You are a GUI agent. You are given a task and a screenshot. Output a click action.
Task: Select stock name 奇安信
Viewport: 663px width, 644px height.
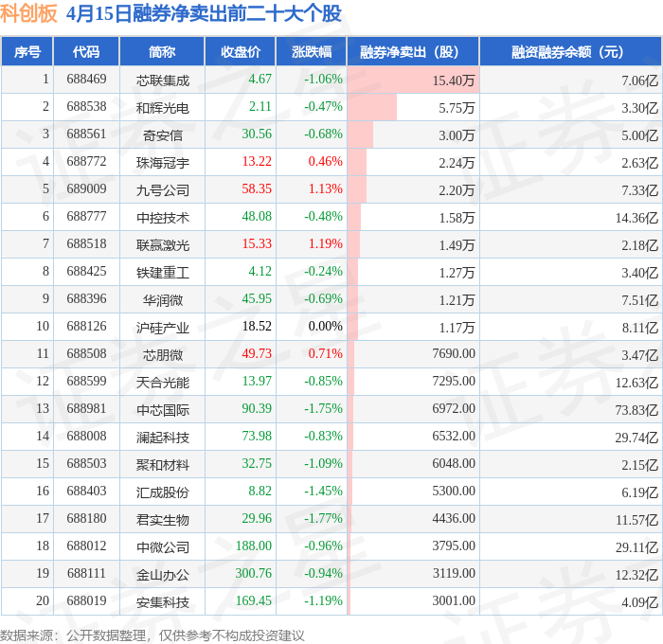click(x=162, y=135)
